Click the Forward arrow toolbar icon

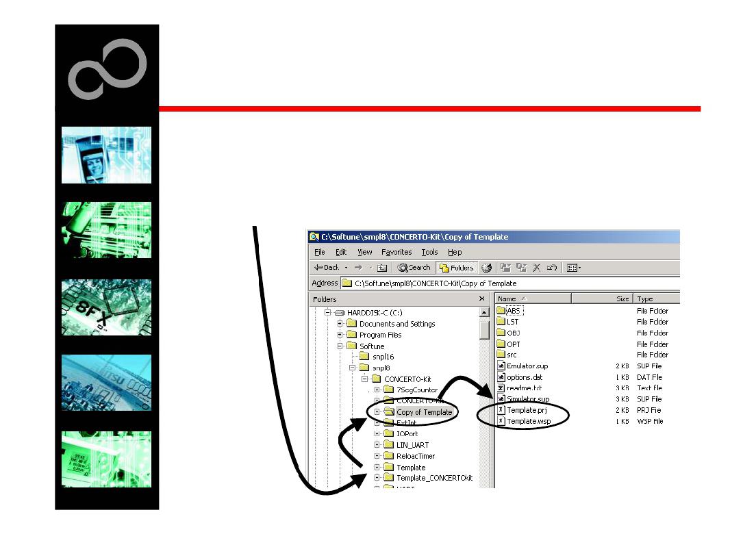click(357, 268)
